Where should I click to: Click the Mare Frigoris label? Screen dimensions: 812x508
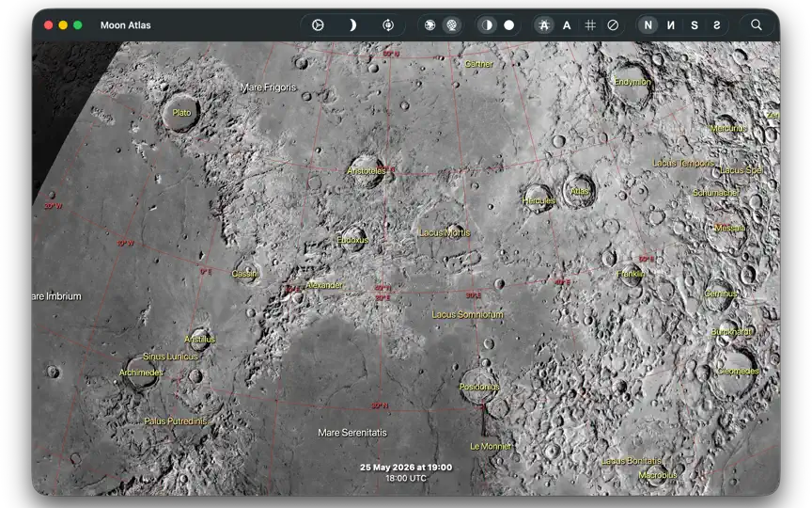pyautogui.click(x=268, y=87)
